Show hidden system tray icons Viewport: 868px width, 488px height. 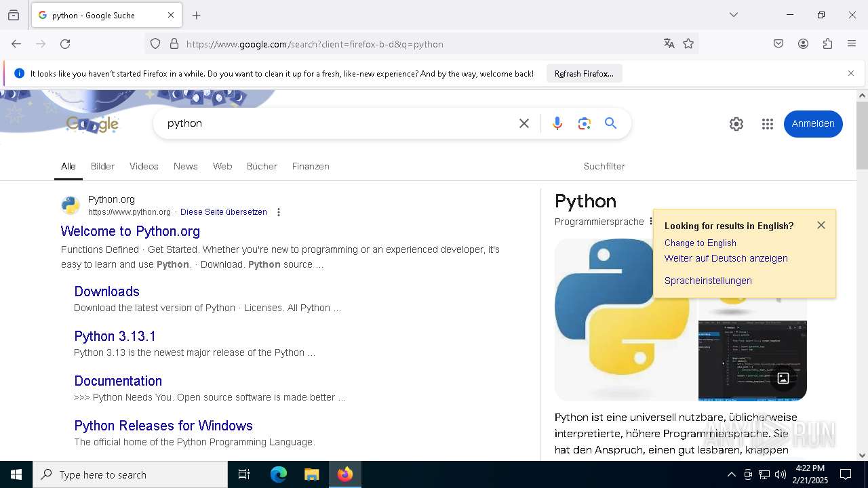(x=731, y=474)
